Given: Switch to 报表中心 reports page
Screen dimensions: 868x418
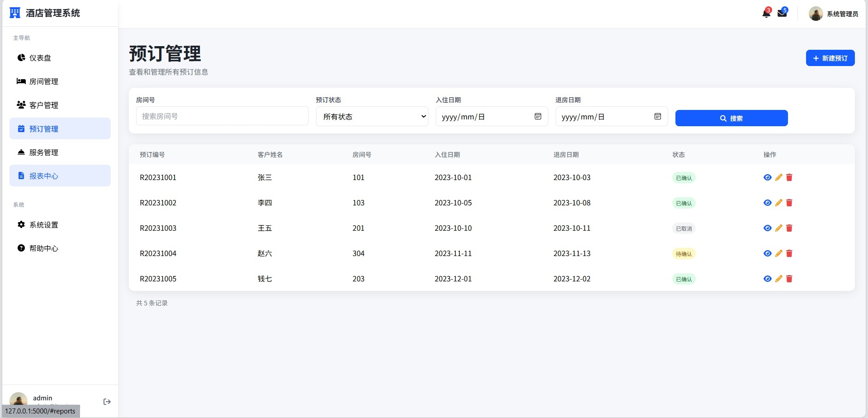Looking at the screenshot, I should click(x=60, y=176).
